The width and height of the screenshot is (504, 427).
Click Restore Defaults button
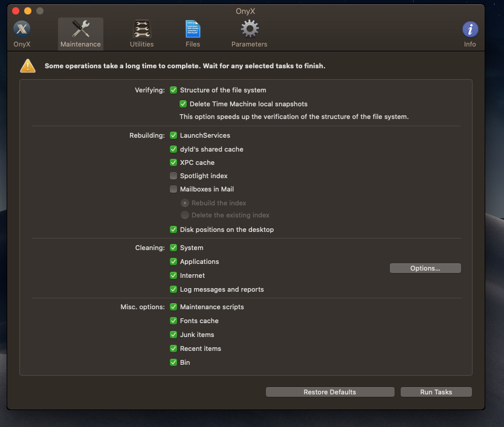(x=330, y=392)
